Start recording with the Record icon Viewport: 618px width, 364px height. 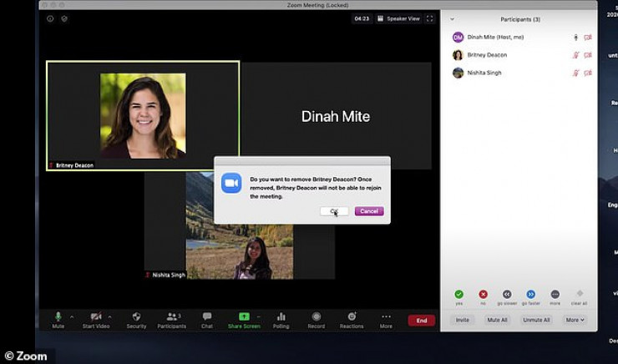coord(316,317)
